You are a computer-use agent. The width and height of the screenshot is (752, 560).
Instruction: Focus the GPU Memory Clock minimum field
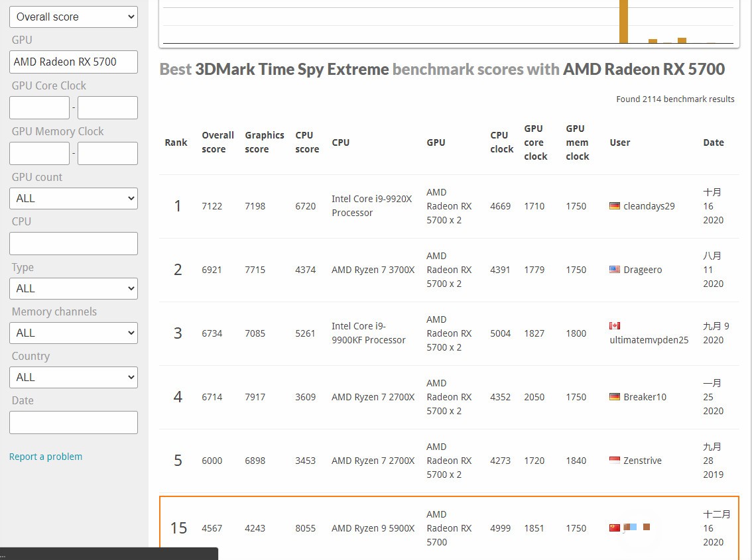pyautogui.click(x=39, y=154)
